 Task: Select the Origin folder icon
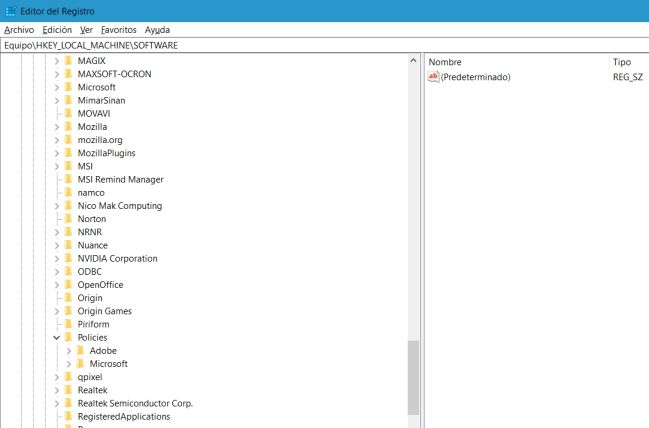(69, 298)
